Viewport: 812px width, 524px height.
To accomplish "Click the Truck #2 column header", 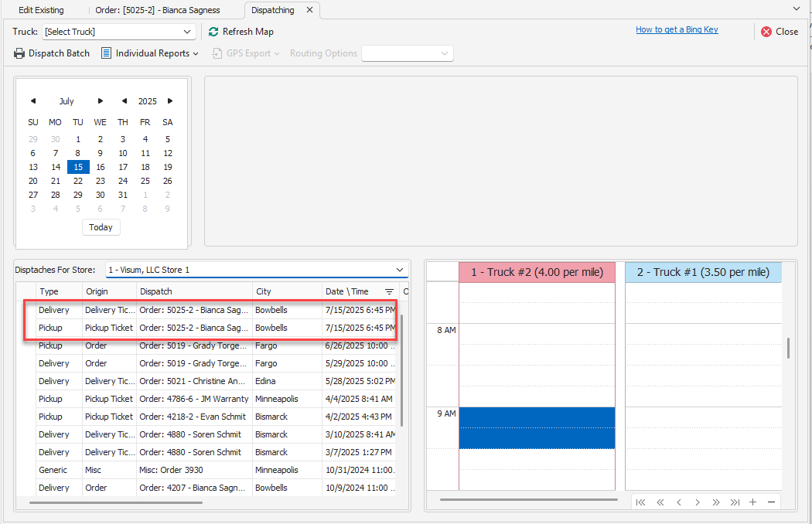I will point(537,272).
